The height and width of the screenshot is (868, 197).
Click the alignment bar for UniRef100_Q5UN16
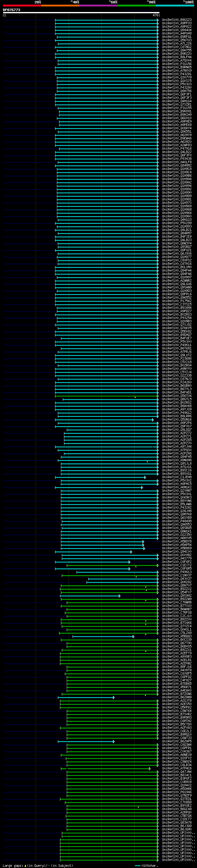pos(104,420)
